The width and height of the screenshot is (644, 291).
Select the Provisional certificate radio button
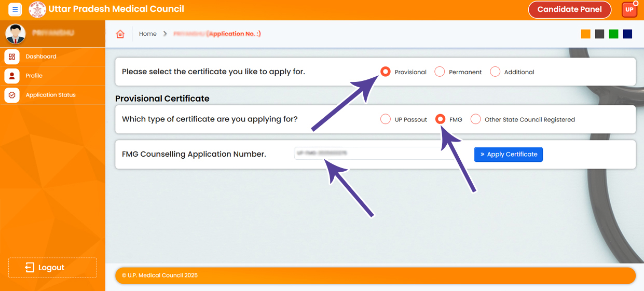386,72
